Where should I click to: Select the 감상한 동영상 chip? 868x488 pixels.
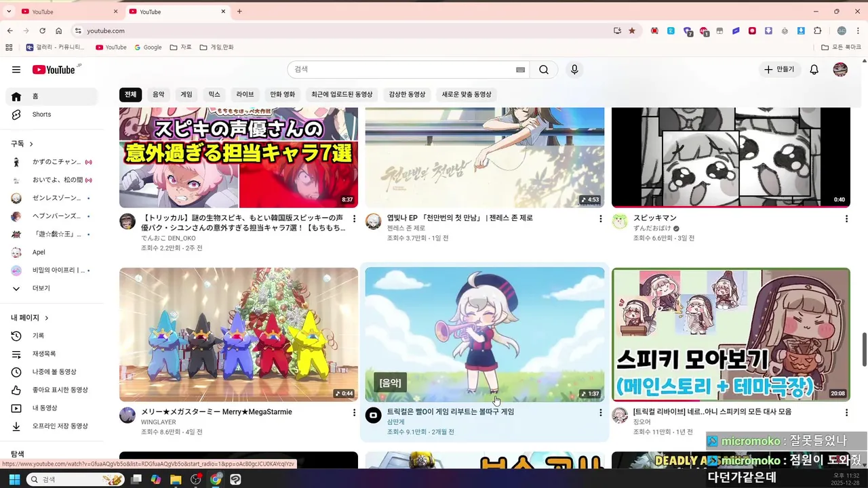point(407,95)
